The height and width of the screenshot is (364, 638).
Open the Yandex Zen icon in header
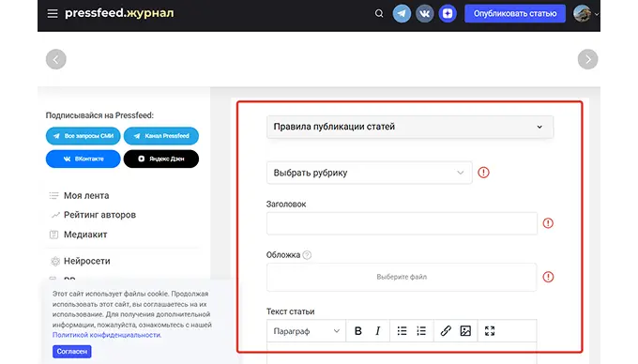pos(448,13)
